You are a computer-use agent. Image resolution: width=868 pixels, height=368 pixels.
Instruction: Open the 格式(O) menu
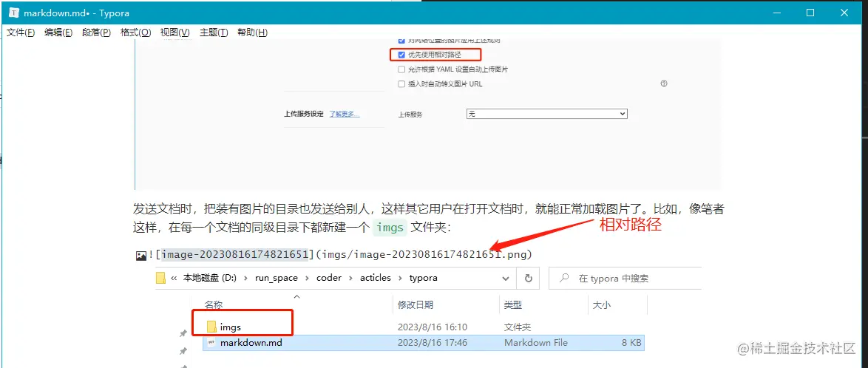(x=135, y=33)
